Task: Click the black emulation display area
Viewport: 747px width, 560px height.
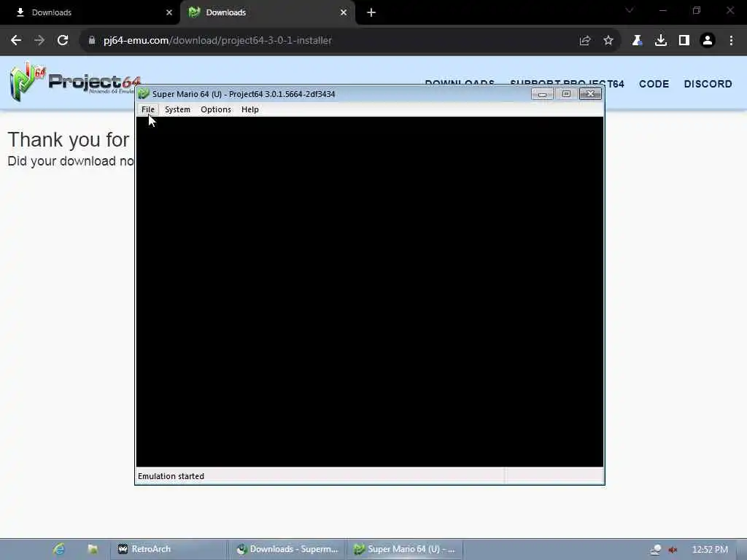Action: pos(370,292)
